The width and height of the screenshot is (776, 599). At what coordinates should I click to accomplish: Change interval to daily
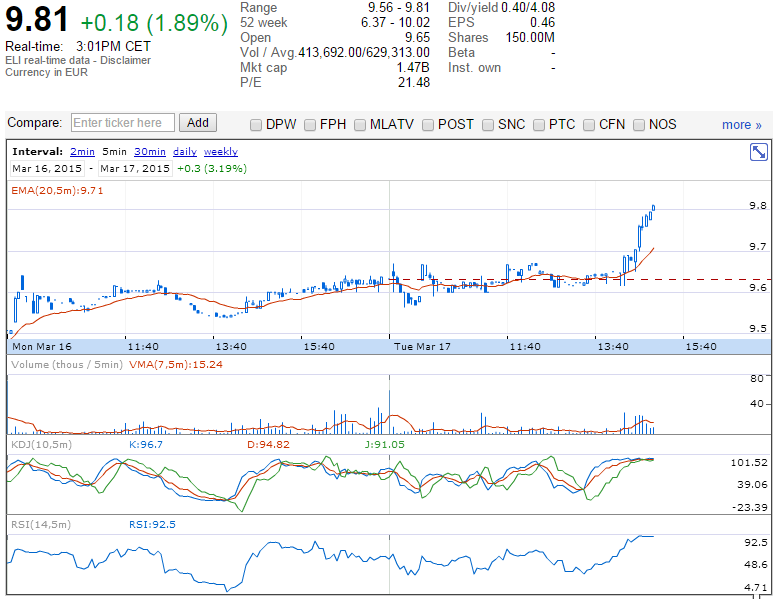(185, 151)
